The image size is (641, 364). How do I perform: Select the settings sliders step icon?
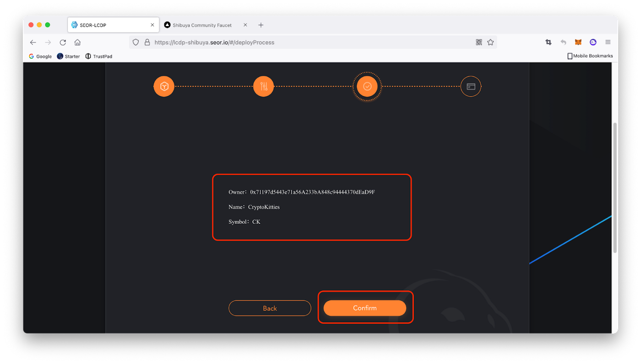264,86
